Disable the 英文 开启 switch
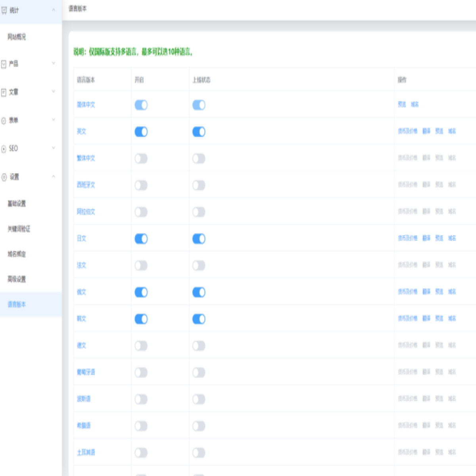 (141, 132)
